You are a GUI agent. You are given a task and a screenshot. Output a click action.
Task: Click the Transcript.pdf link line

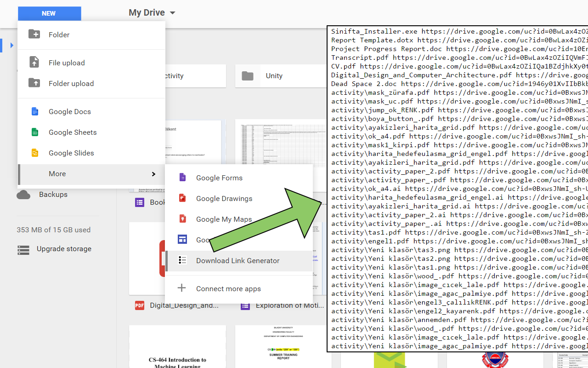pyautogui.click(x=459, y=57)
